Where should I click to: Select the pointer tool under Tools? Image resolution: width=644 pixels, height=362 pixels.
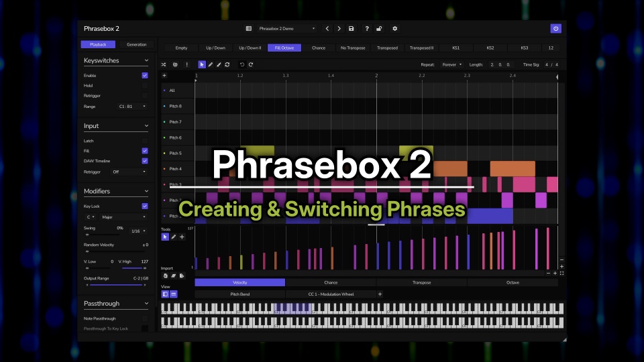click(165, 237)
